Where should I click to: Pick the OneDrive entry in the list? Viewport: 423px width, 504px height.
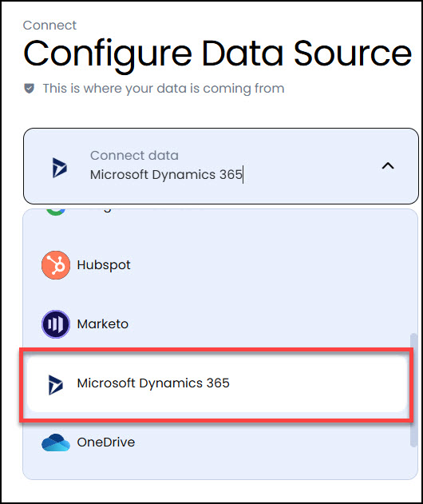106,442
